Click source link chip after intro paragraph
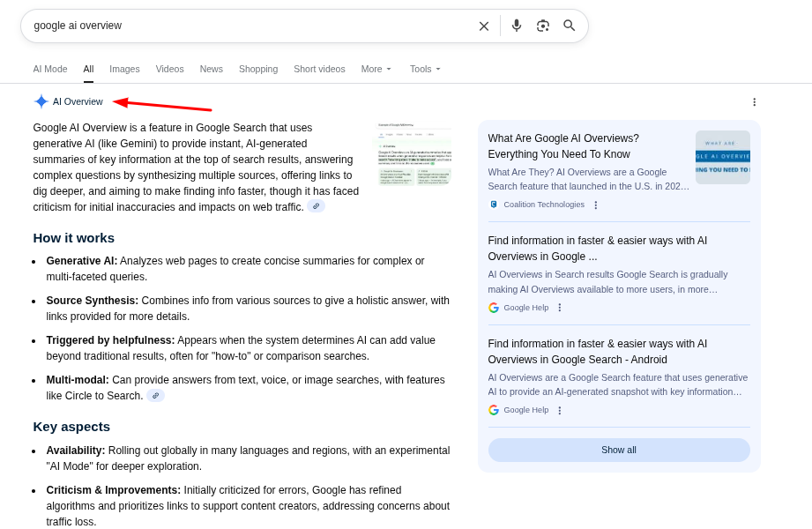 coord(316,206)
